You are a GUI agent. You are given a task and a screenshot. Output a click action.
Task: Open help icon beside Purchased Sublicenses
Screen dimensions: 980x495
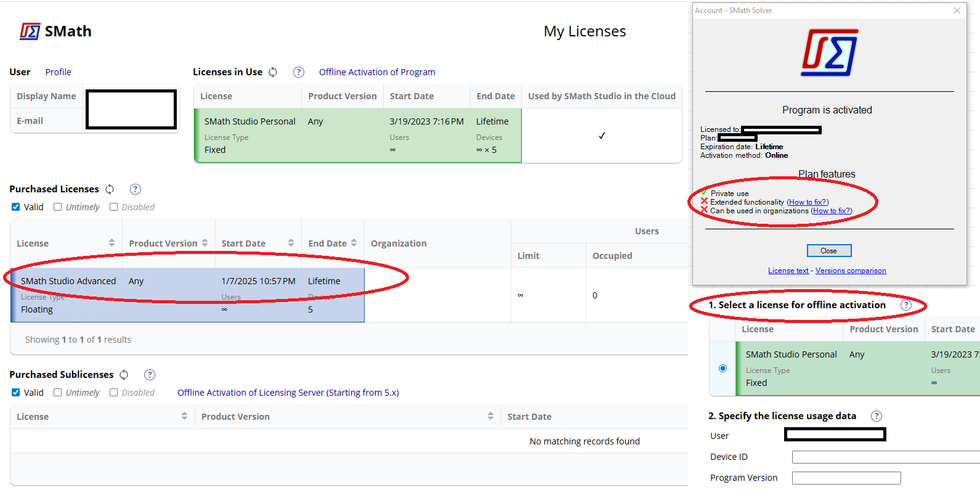150,375
